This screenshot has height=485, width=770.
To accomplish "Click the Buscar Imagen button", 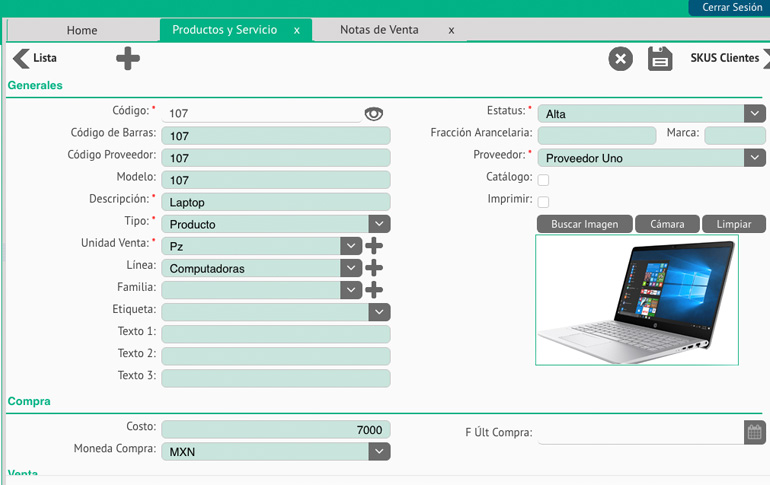I will [584, 224].
